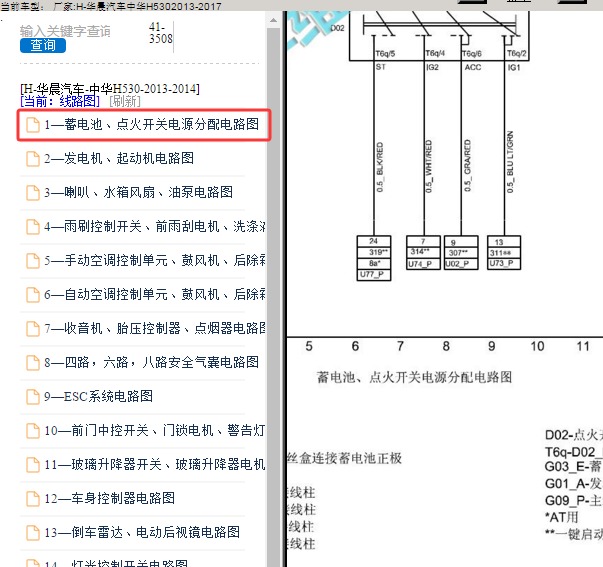Viewport: 603px width, 567px height.
Task: Click document icon beside 玻璃升降器 item 11
Action: pos(33,464)
